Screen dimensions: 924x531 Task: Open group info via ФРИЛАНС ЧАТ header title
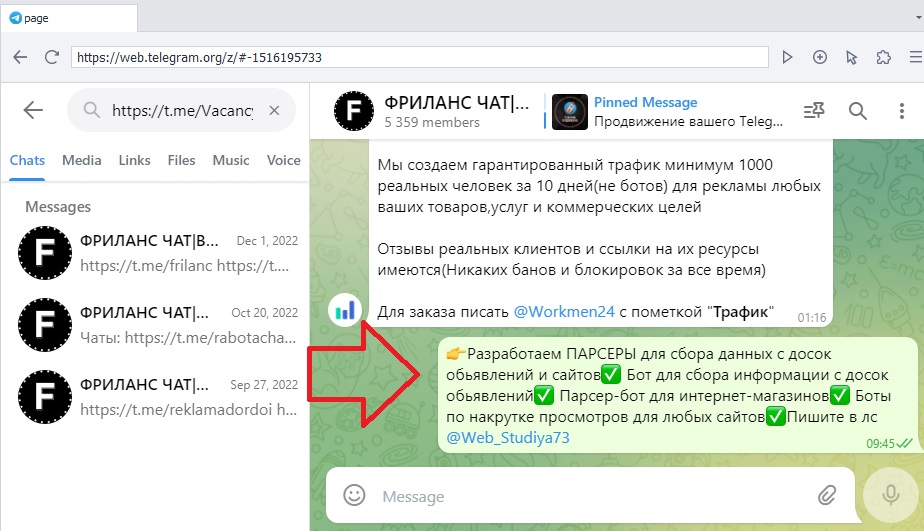[457, 103]
